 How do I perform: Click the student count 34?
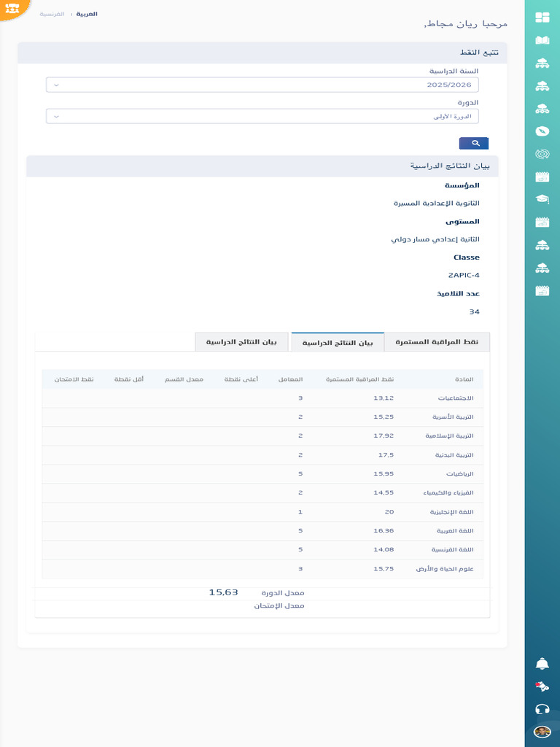tap(474, 312)
